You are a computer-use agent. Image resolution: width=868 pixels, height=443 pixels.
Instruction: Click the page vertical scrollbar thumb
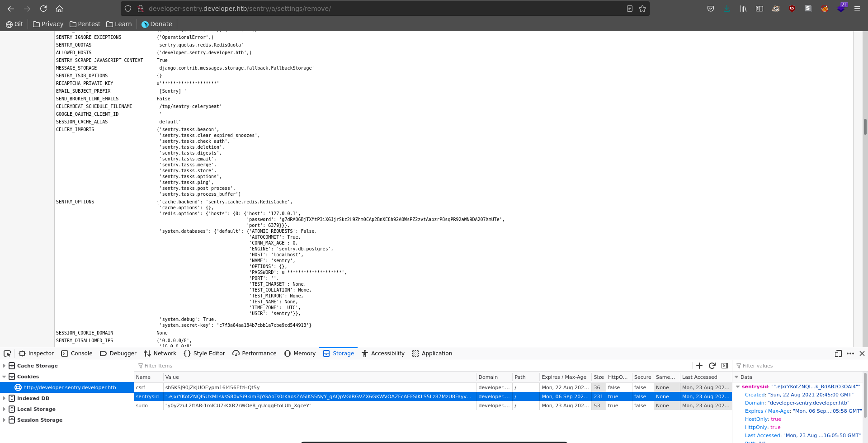[x=865, y=127]
